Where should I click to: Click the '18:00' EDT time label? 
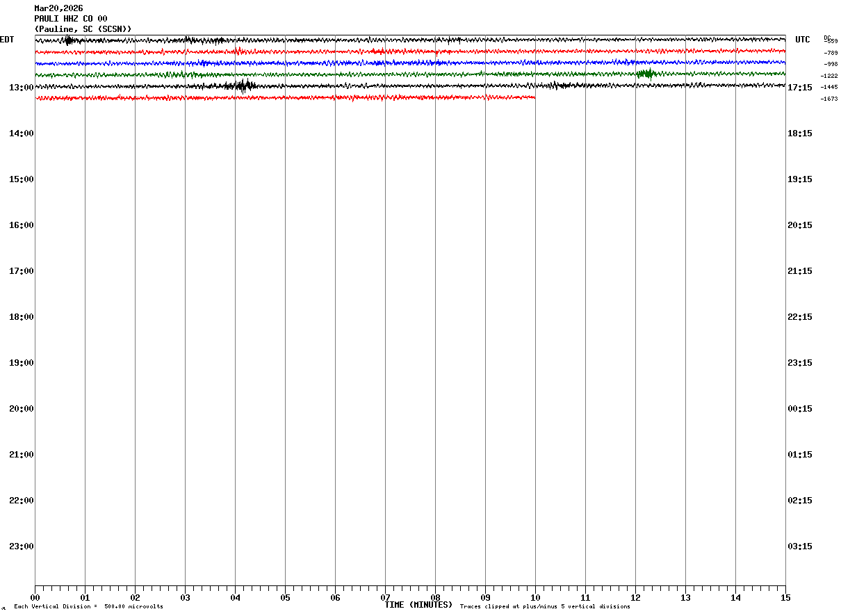click(x=22, y=317)
